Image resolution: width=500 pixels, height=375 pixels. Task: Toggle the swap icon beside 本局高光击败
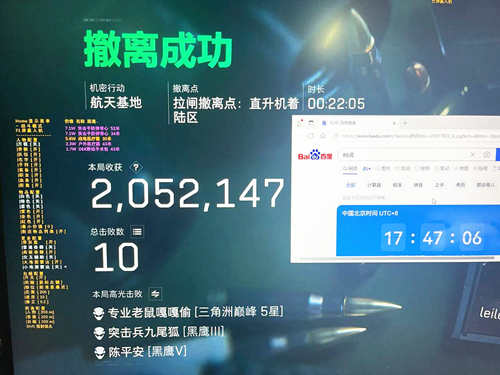pyautogui.click(x=155, y=294)
